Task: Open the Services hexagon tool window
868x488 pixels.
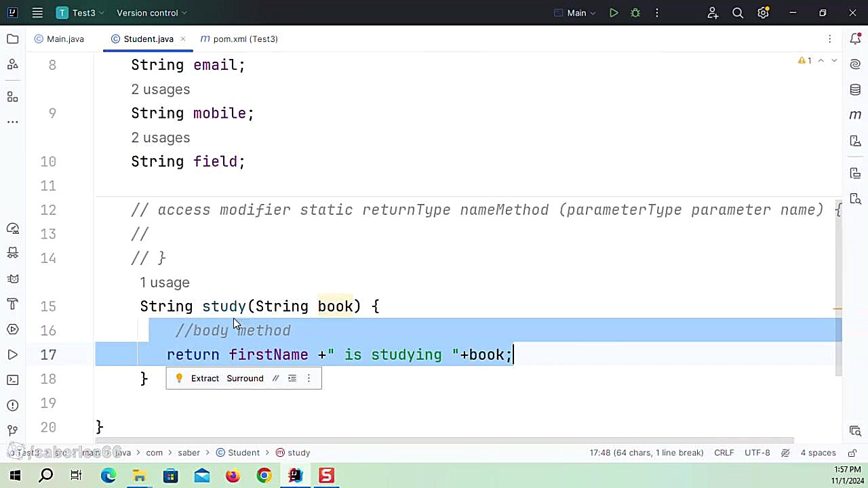Action: point(12,329)
